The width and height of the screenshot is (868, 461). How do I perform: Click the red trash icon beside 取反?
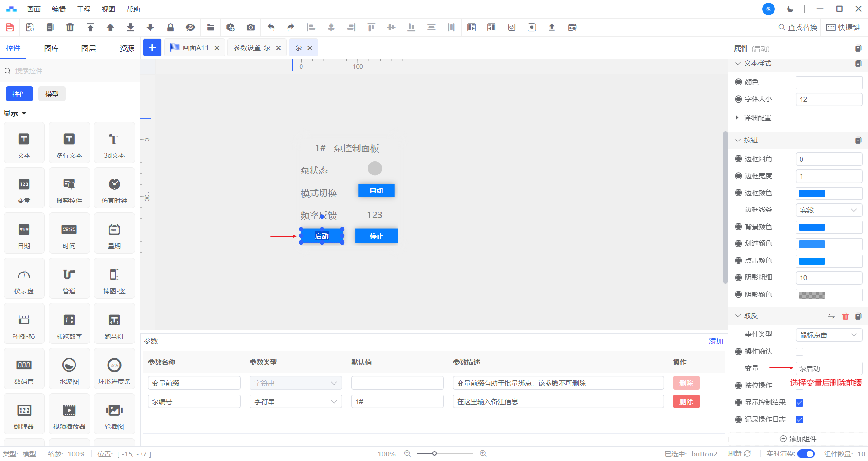tap(845, 316)
